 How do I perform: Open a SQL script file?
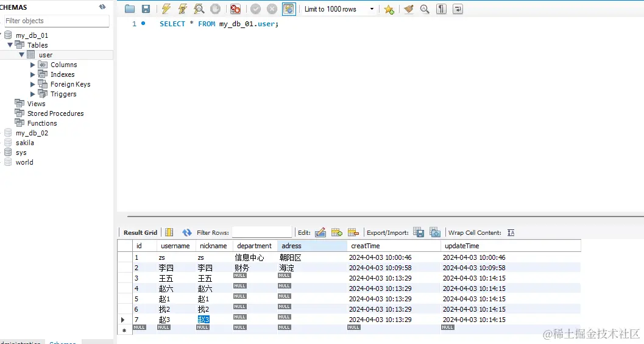pyautogui.click(x=130, y=9)
